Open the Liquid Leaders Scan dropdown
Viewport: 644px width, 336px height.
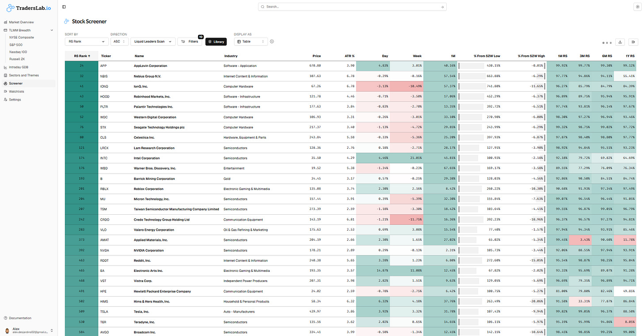[x=153, y=42]
